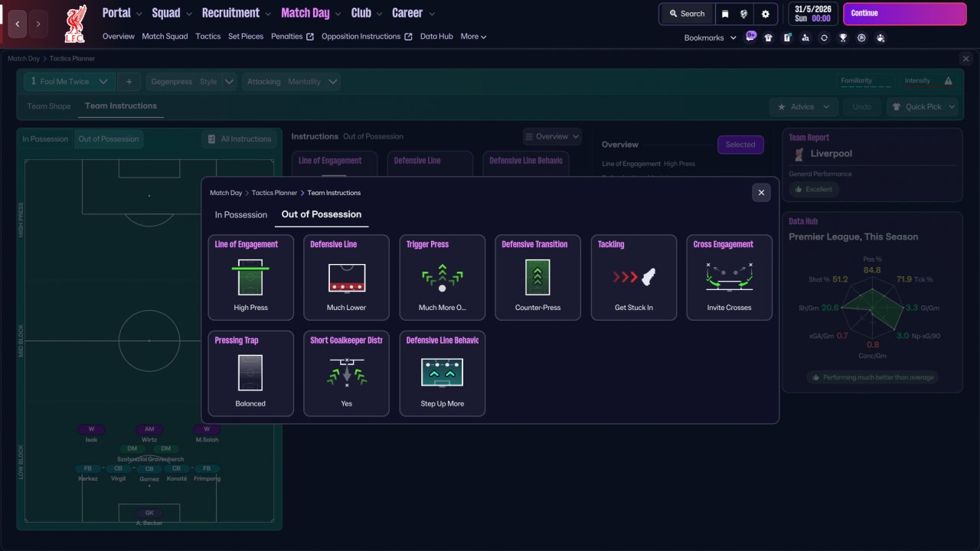Viewport: 980px width, 551px height.
Task: Open the Trigger Press instruction card
Action: click(442, 277)
